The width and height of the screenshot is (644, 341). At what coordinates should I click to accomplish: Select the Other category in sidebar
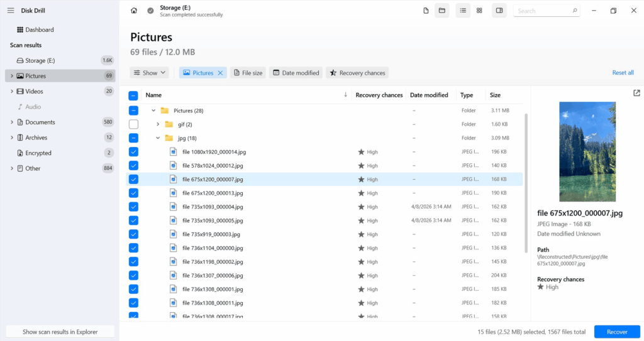(x=60, y=168)
